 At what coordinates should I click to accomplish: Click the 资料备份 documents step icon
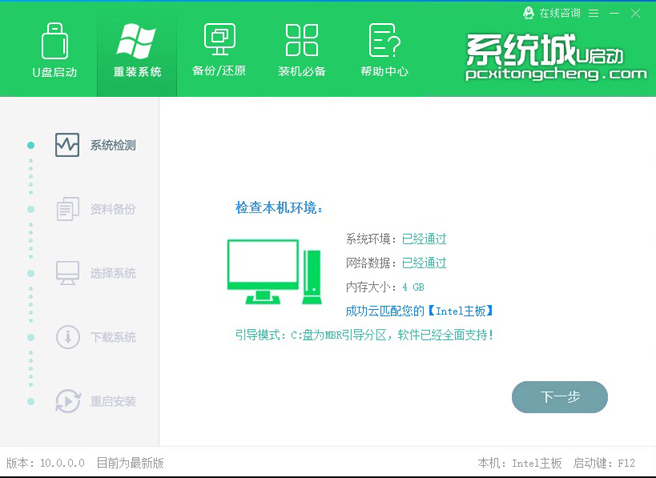tap(67, 209)
